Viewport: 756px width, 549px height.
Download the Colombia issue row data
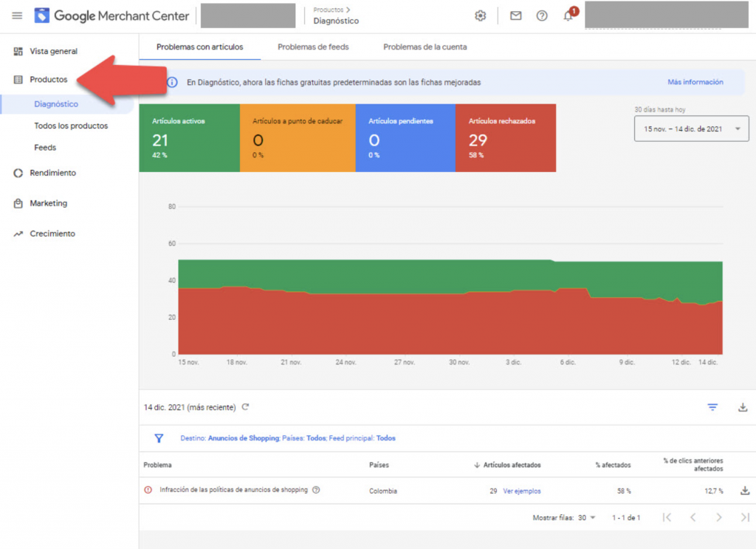tap(745, 490)
